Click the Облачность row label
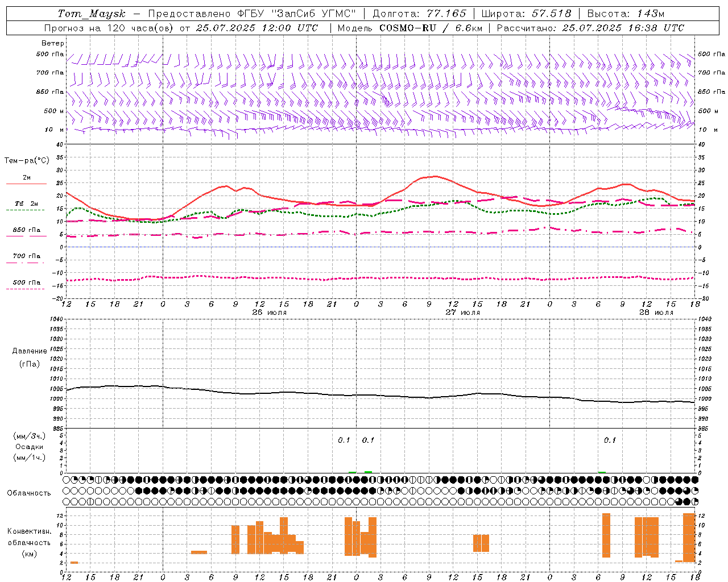Screen dimensions: 728x582 click(29, 493)
